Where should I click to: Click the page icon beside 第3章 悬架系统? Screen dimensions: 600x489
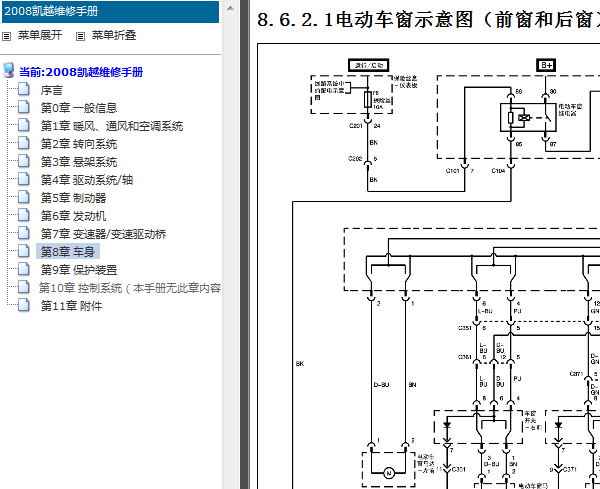24,161
